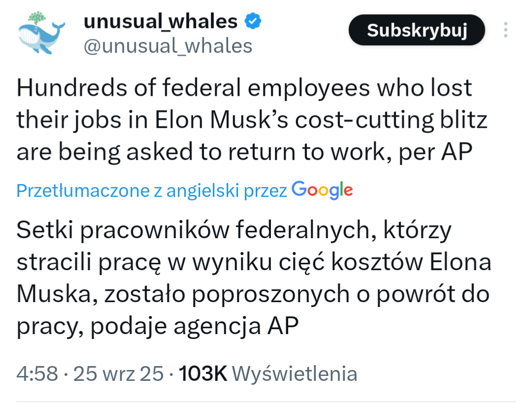This screenshot has height=404, width=532.
Task: Open the three-dot more options menu
Action: [x=505, y=31]
